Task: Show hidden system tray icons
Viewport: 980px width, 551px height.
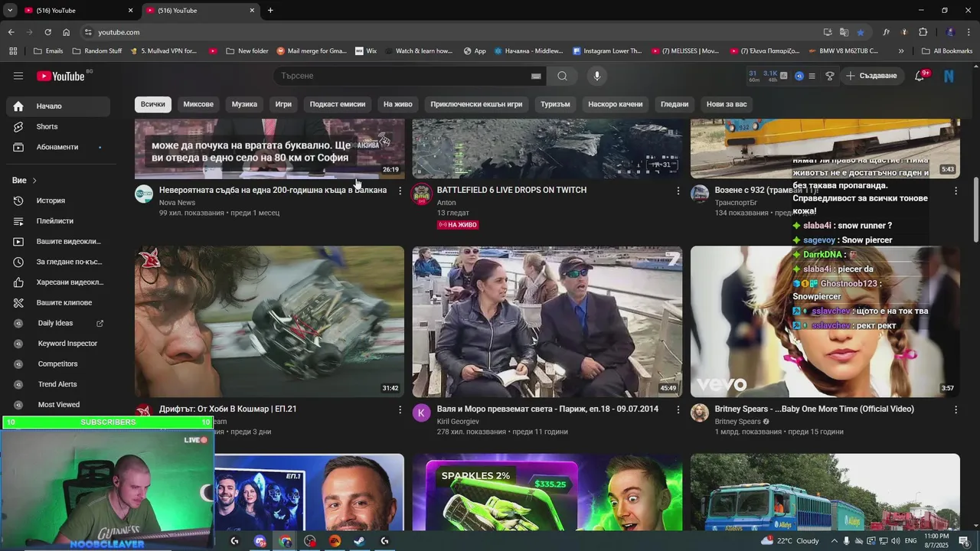Action: [x=835, y=541]
